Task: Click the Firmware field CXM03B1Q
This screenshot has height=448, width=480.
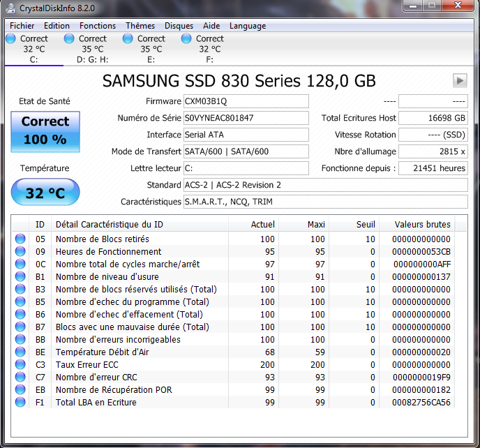Action: click(246, 101)
